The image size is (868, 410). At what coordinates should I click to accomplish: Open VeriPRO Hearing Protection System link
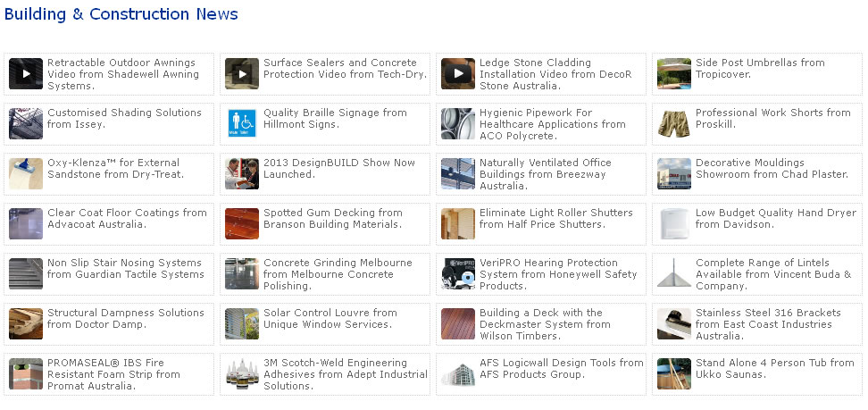click(x=558, y=274)
